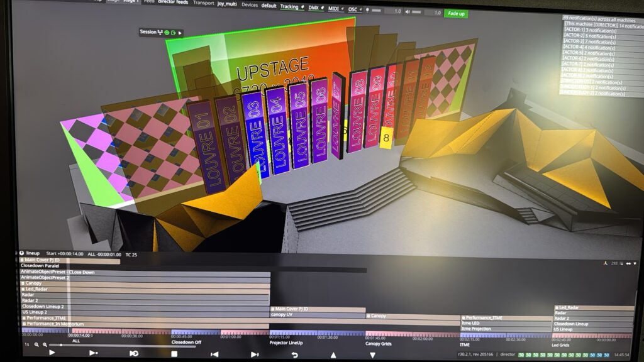Open the director feeds menu

pyautogui.click(x=173, y=2)
